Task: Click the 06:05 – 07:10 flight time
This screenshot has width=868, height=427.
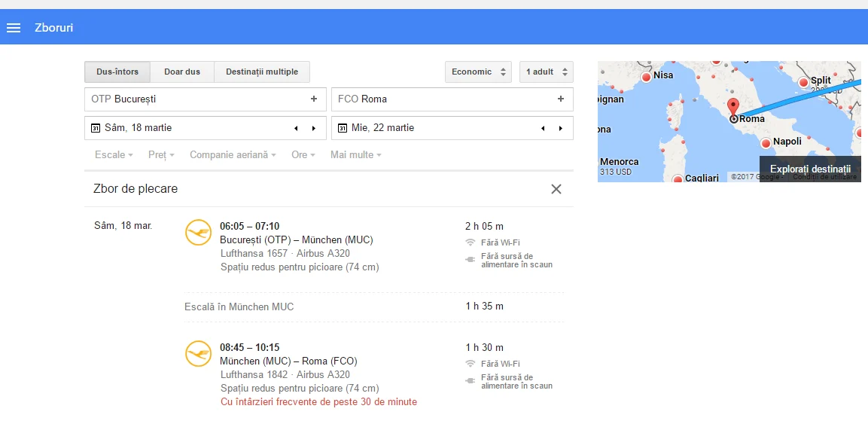Action: coord(250,226)
